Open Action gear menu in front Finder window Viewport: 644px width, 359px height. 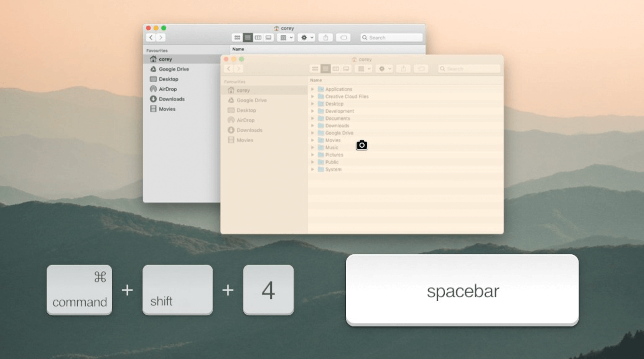[384, 69]
